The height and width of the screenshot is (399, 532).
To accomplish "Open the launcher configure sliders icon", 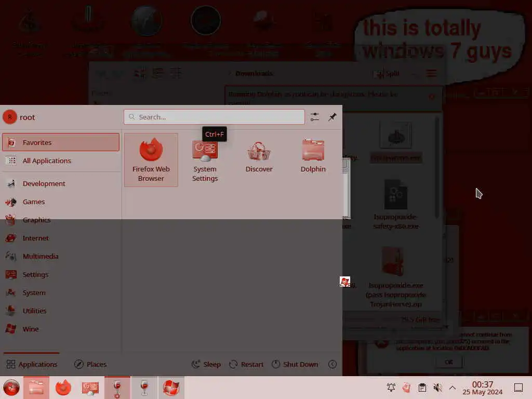I will coord(314,117).
